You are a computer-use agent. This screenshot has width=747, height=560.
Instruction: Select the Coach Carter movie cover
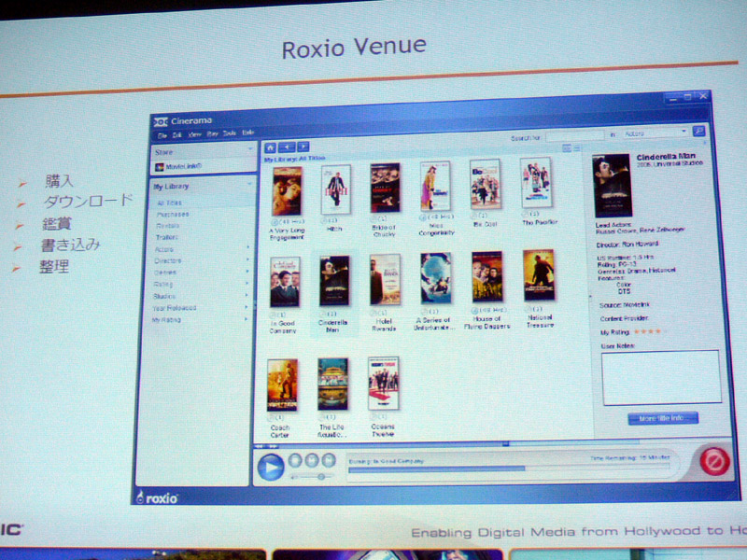click(x=283, y=385)
